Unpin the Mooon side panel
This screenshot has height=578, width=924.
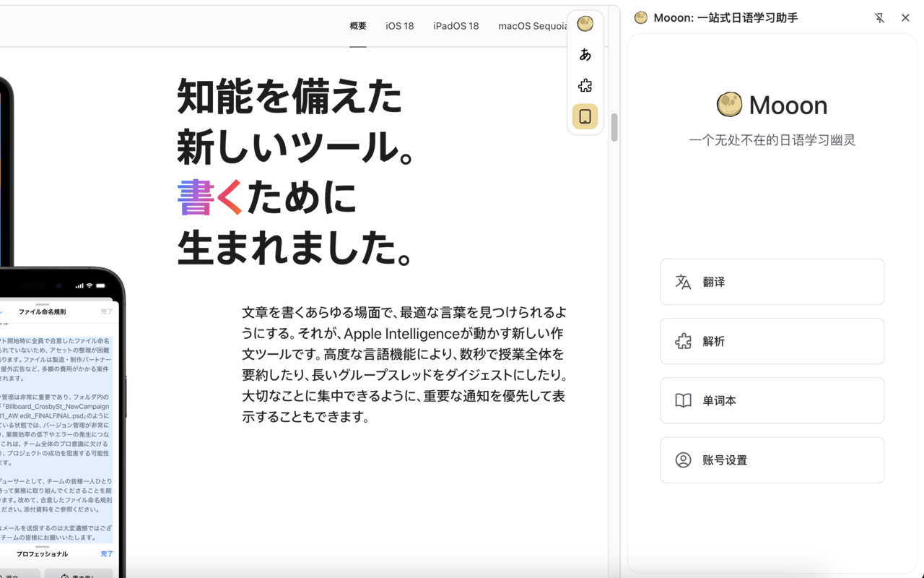click(x=879, y=18)
